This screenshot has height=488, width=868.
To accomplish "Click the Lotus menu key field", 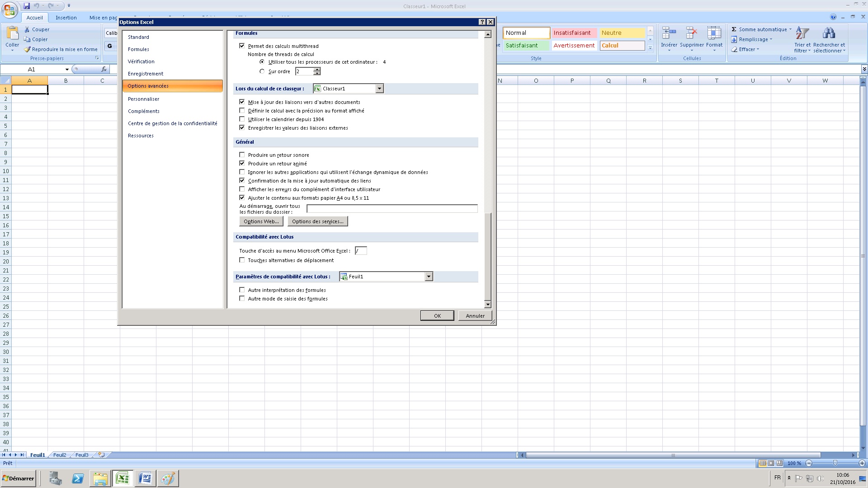I will tap(361, 251).
